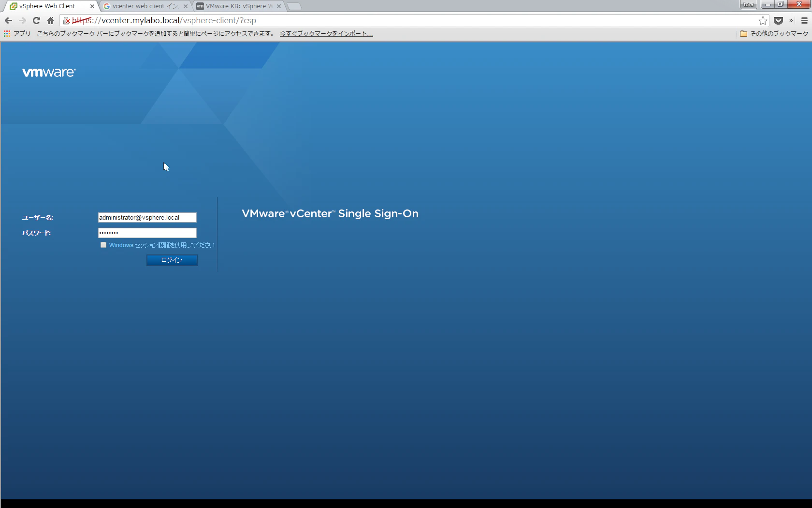The height and width of the screenshot is (508, 812).
Task: Click the Pocket extension icon
Action: (778, 20)
